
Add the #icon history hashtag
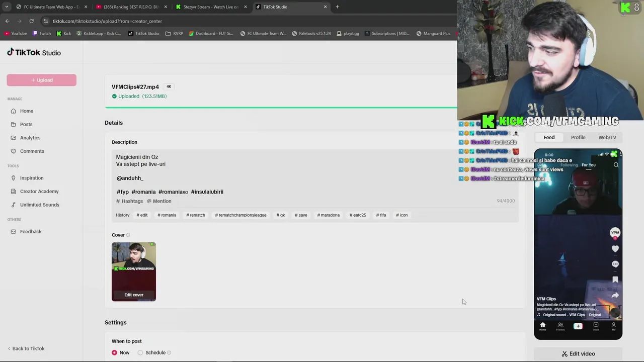(401, 215)
